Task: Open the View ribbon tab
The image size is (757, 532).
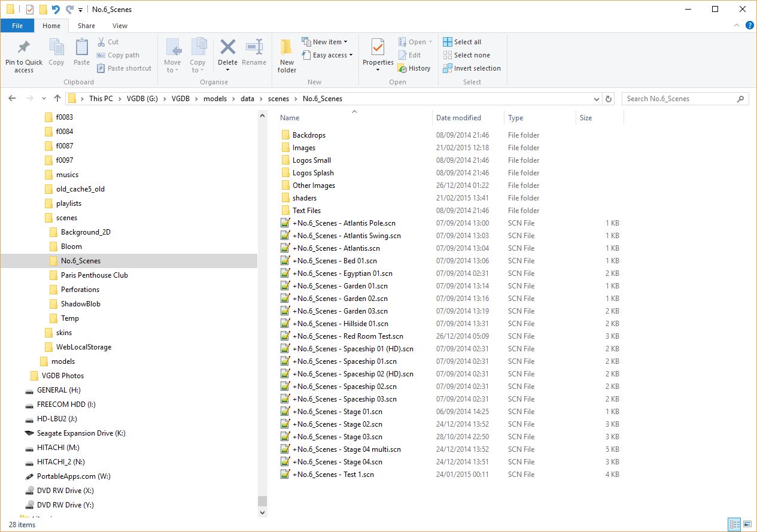Action: (120, 26)
